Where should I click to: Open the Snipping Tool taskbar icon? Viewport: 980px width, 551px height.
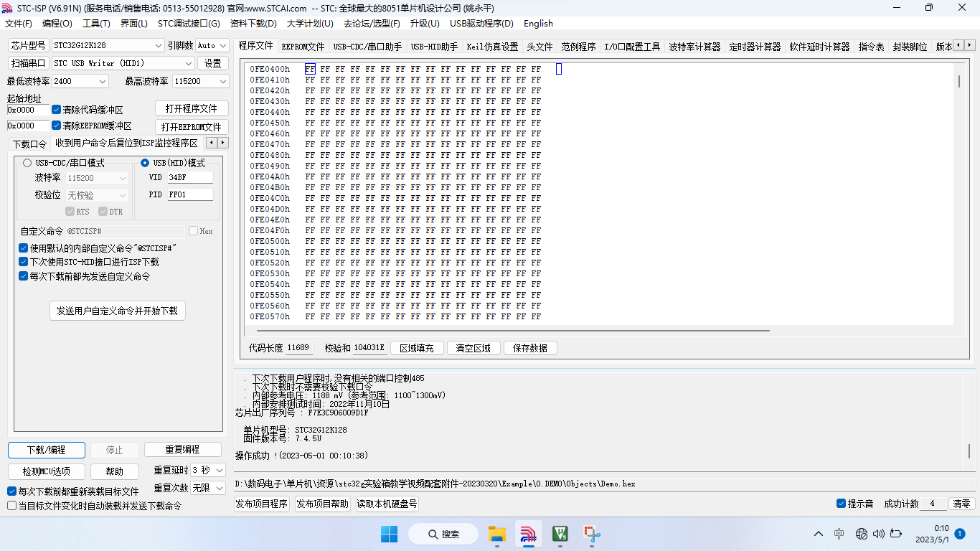click(592, 534)
